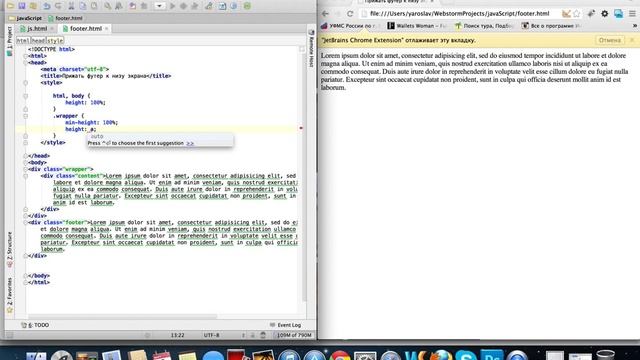Click the blue extension icon in Chrome

pyautogui.click(x=618, y=13)
